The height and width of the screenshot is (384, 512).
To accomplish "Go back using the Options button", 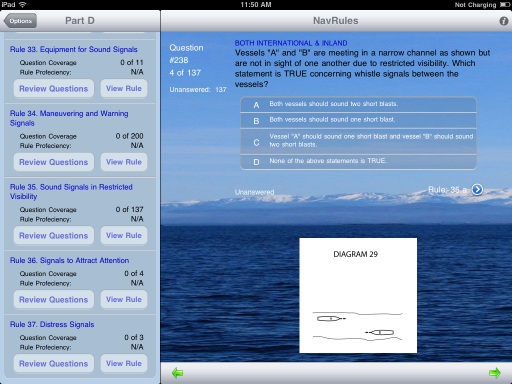I will pos(20,21).
